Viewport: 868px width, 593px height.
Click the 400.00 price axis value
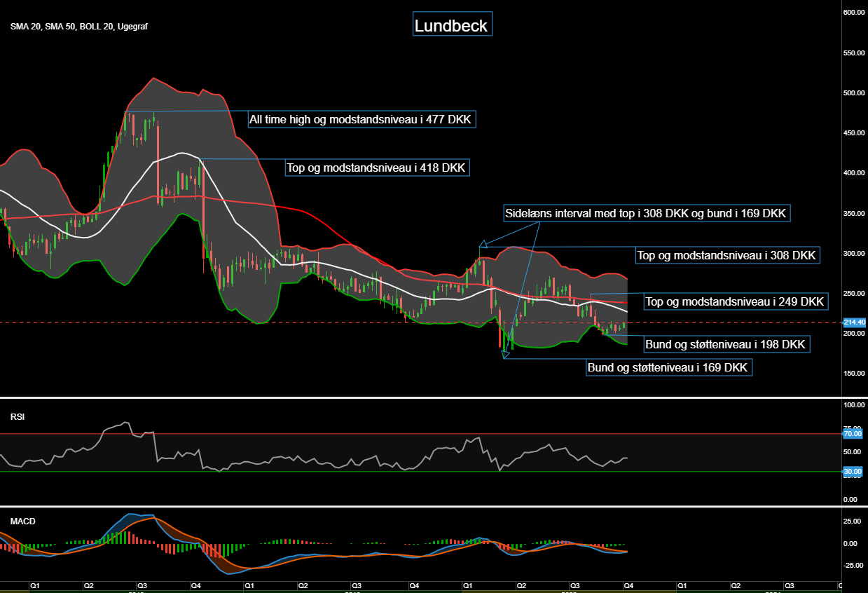(853, 173)
